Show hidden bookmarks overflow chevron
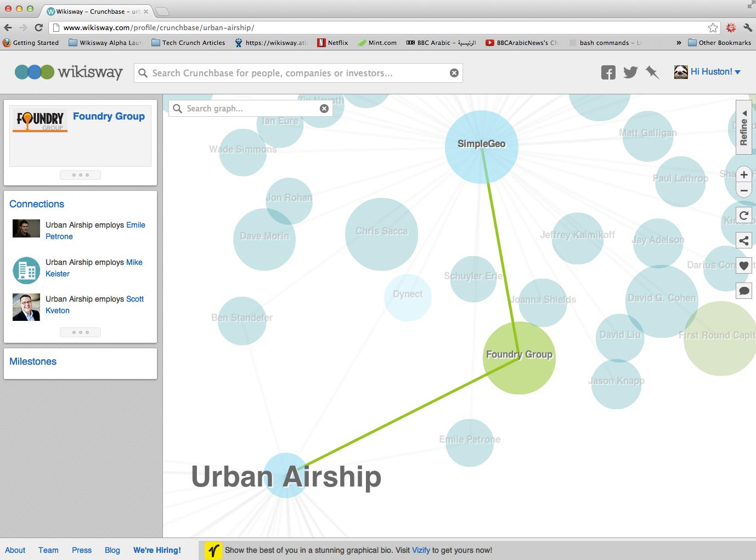The height and width of the screenshot is (560, 756). tap(679, 43)
